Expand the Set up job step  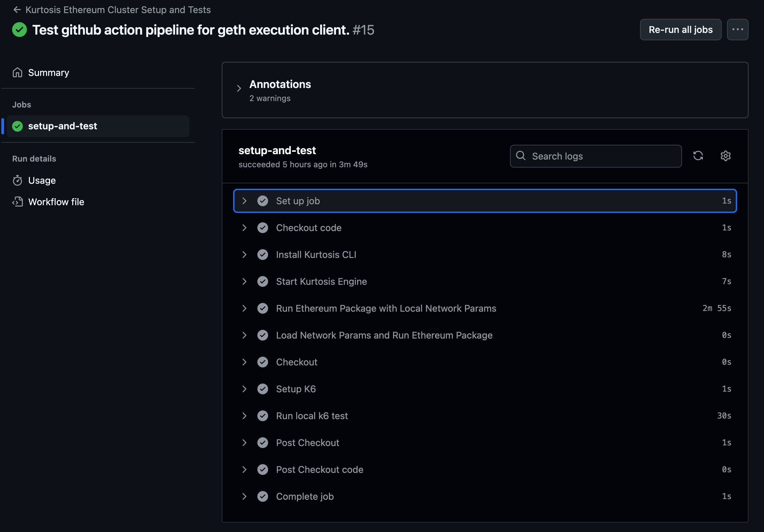(x=485, y=201)
